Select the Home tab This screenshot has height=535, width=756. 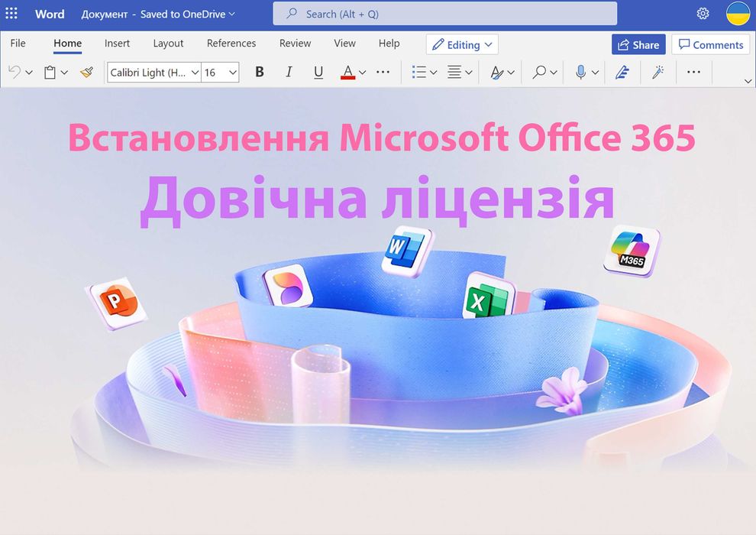coord(67,44)
